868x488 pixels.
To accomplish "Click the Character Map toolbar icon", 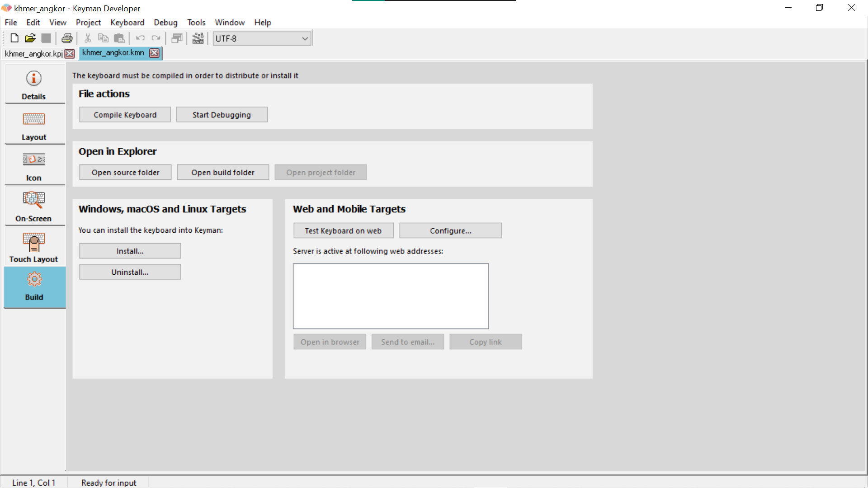I will pyautogui.click(x=198, y=38).
